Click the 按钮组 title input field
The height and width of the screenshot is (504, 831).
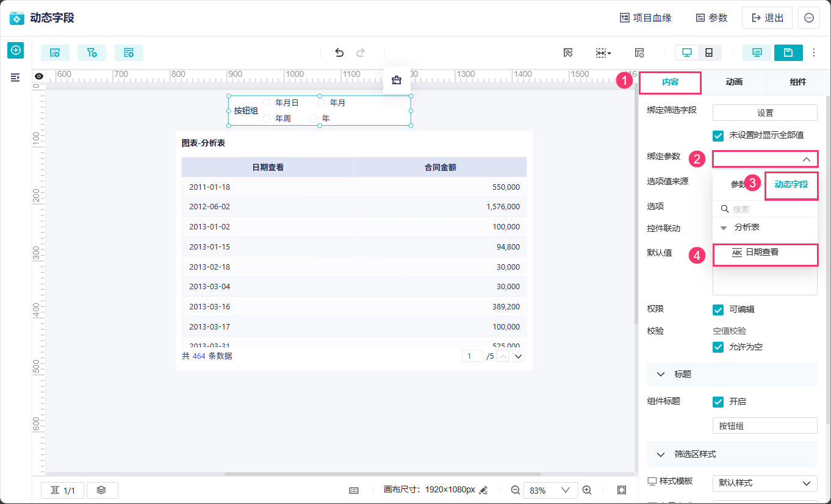coord(765,426)
